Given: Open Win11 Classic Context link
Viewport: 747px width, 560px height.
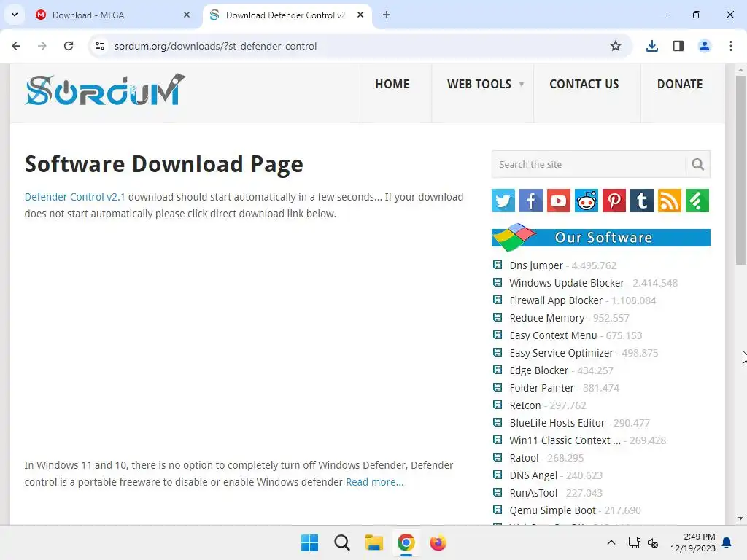Looking at the screenshot, I should tap(565, 440).
